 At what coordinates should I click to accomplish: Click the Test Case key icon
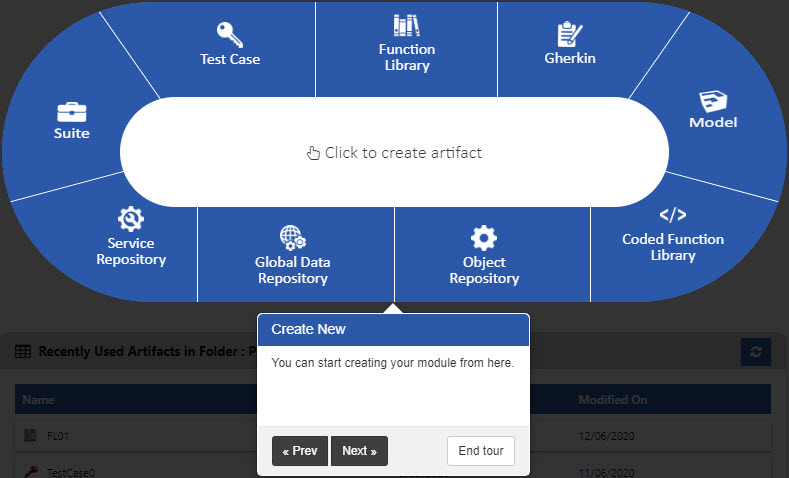click(230, 33)
